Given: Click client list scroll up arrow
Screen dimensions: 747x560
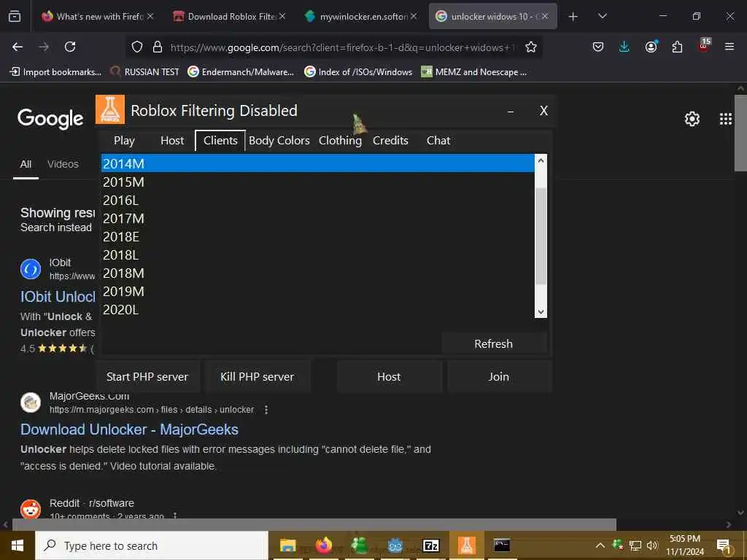Looking at the screenshot, I should pos(541,160).
